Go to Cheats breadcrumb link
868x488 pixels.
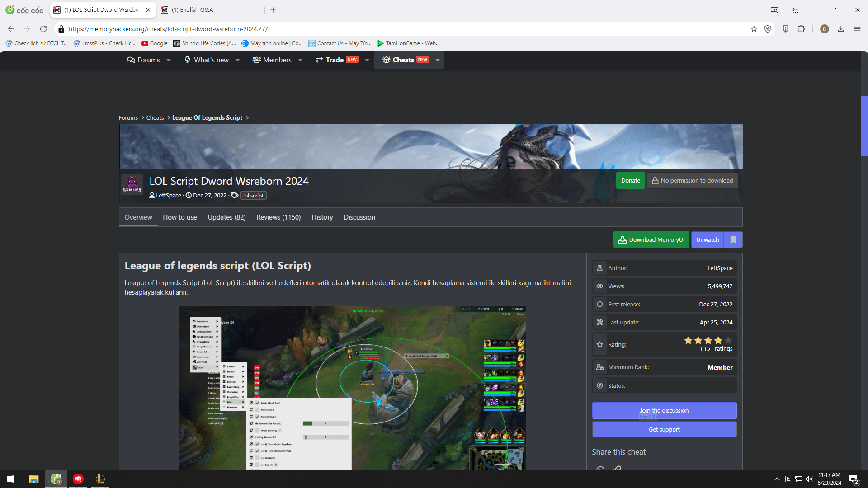155,118
